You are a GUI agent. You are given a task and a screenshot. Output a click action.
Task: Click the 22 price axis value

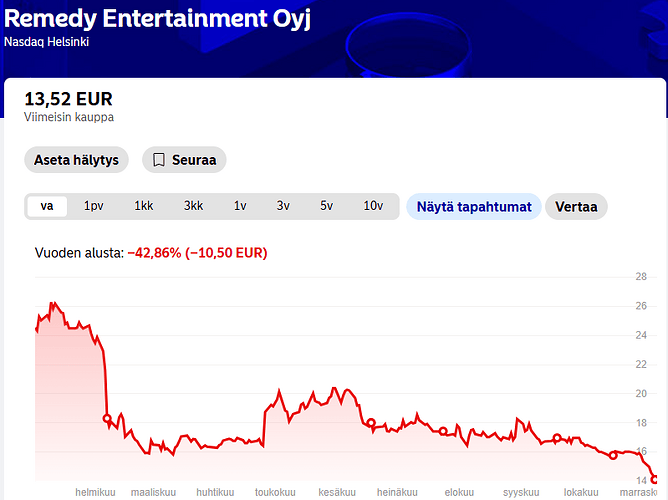(641, 365)
